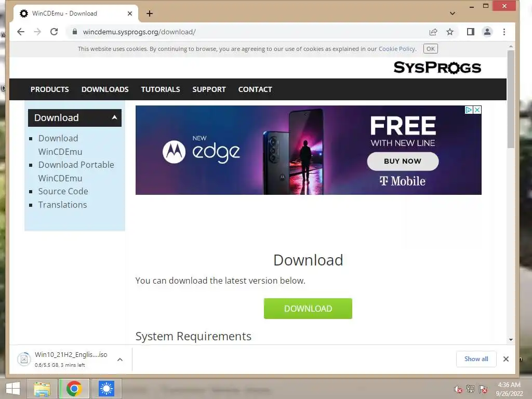View site info via the padlock icon
The height and width of the screenshot is (399, 532).
(75, 32)
